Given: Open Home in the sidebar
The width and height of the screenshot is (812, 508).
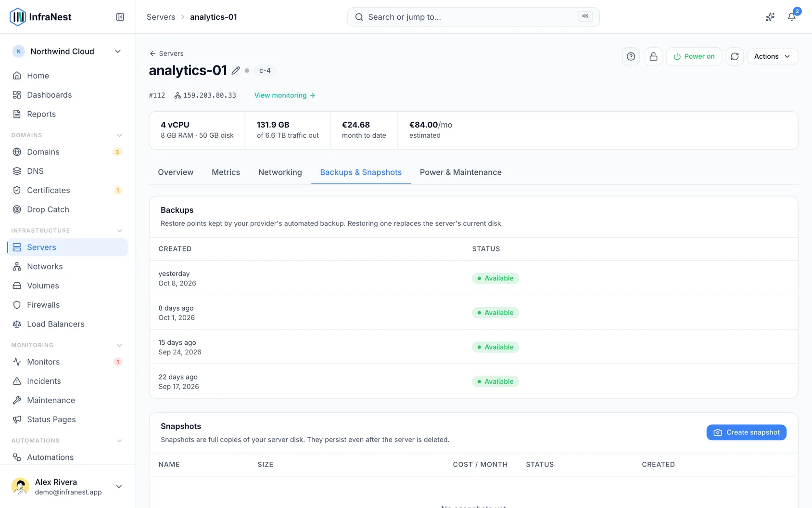Looking at the screenshot, I should pyautogui.click(x=67, y=76).
